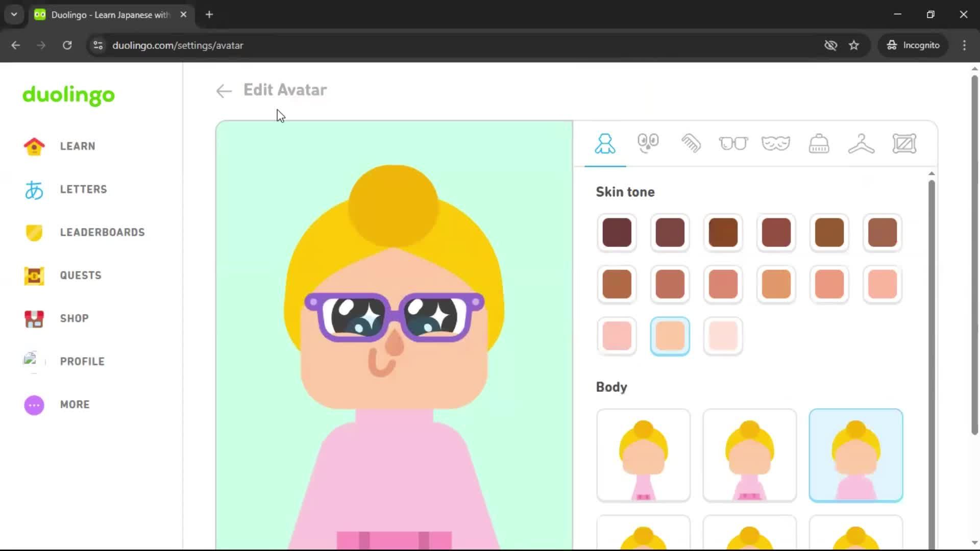Viewport: 980px width, 551px height.
Task: Open the Duolingo logo homepage link
Action: pyautogui.click(x=68, y=96)
